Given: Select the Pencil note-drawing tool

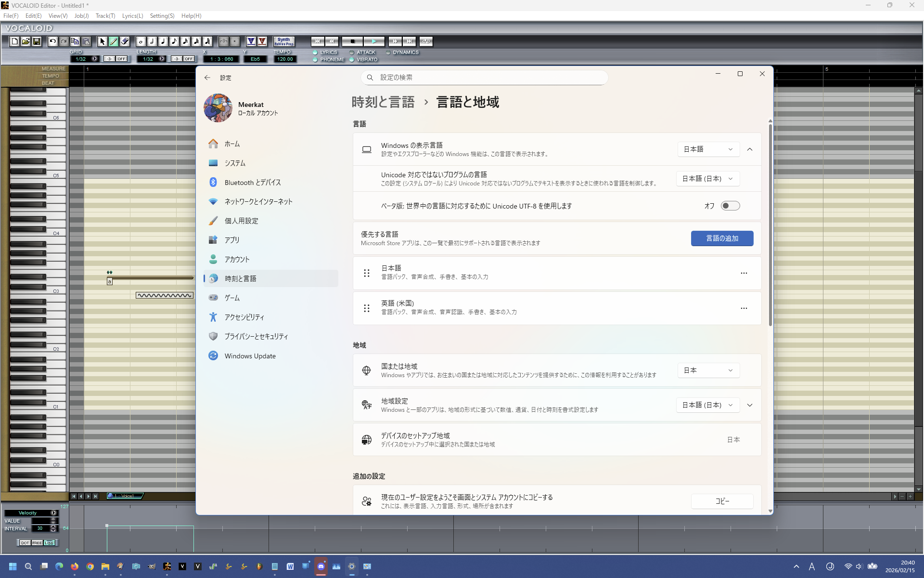Looking at the screenshot, I should point(114,41).
